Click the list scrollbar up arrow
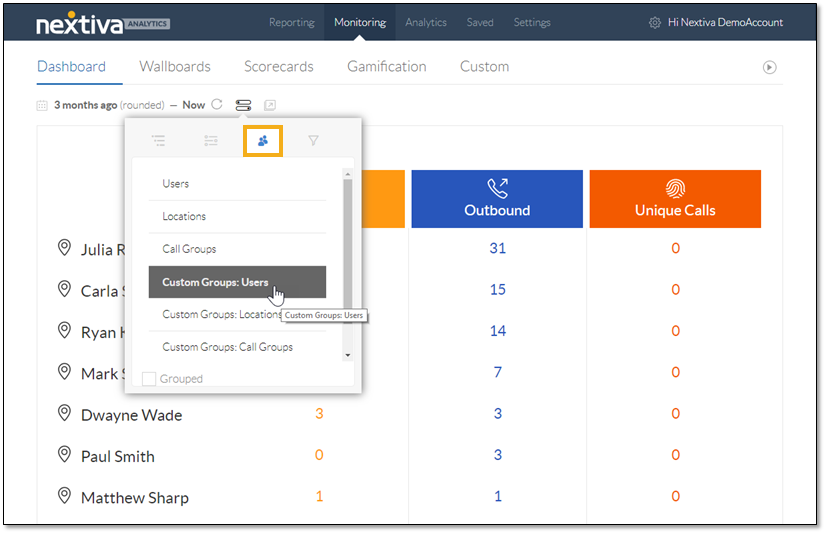 [348, 174]
